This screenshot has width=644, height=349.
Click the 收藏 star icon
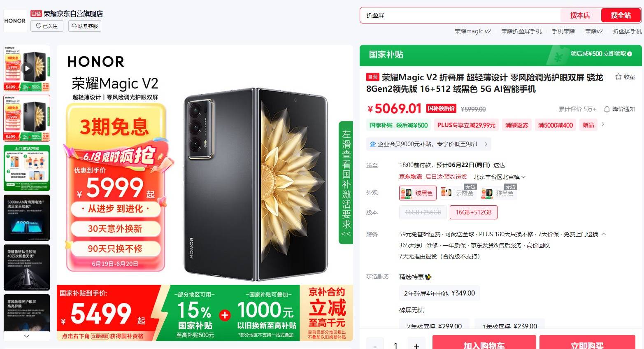click(x=618, y=77)
